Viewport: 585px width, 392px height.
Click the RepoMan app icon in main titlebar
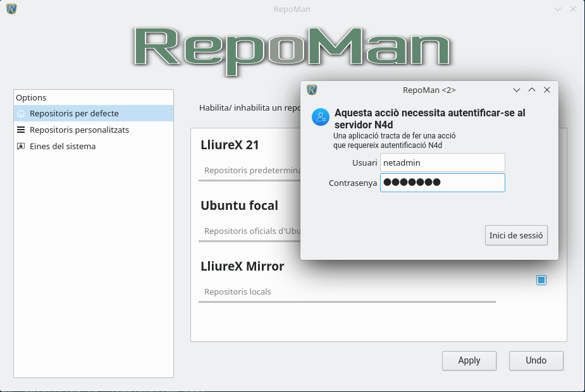(x=11, y=9)
